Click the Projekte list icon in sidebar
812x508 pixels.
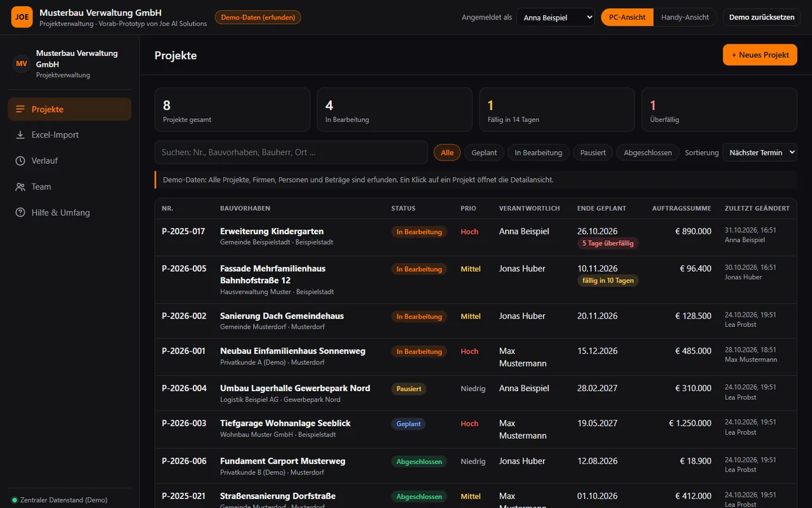click(x=20, y=109)
